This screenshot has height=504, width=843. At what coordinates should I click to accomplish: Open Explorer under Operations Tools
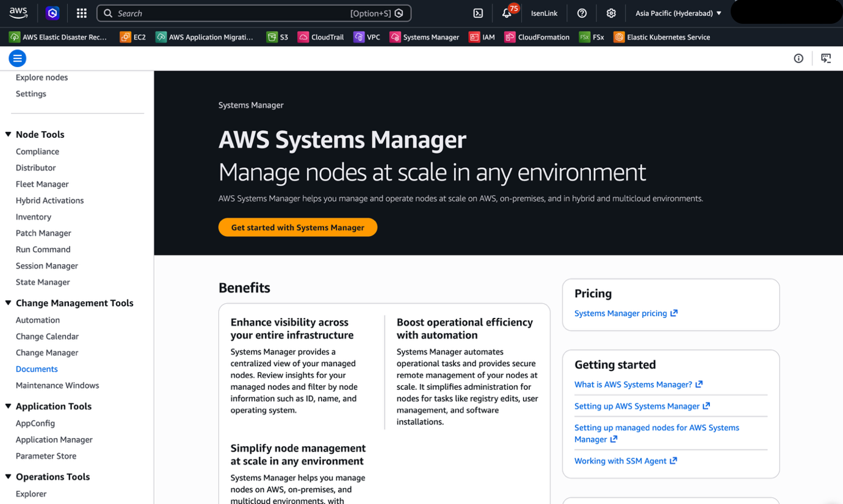click(31, 494)
